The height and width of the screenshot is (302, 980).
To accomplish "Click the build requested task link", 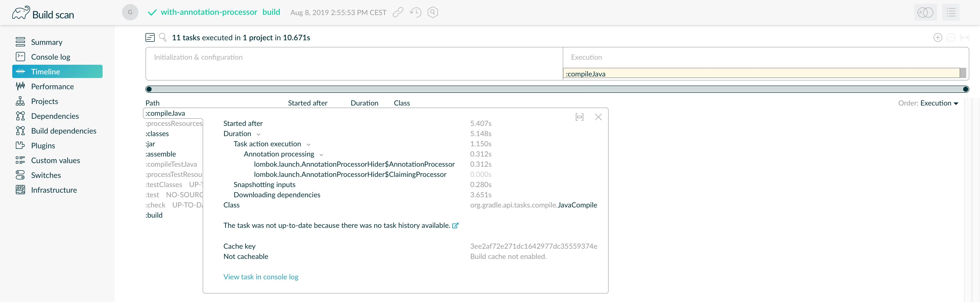I will pos(271,12).
